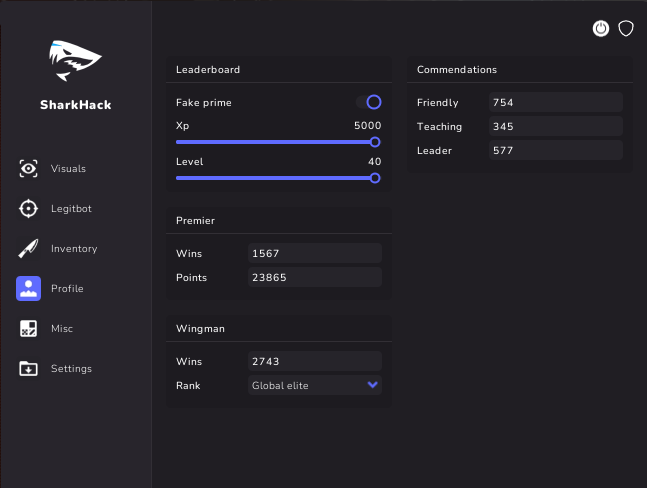Viewport: 647px width, 488px height.
Task: Click the Settings folder icon
Action: click(29, 369)
